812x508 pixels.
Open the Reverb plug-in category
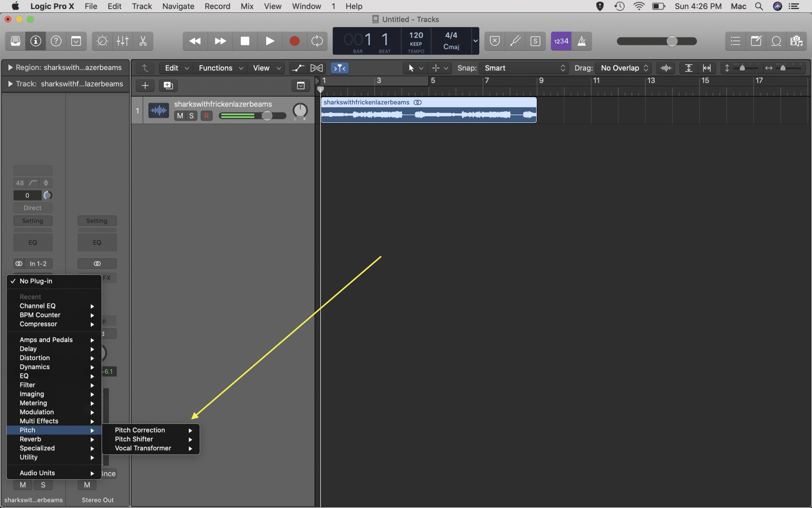point(54,439)
